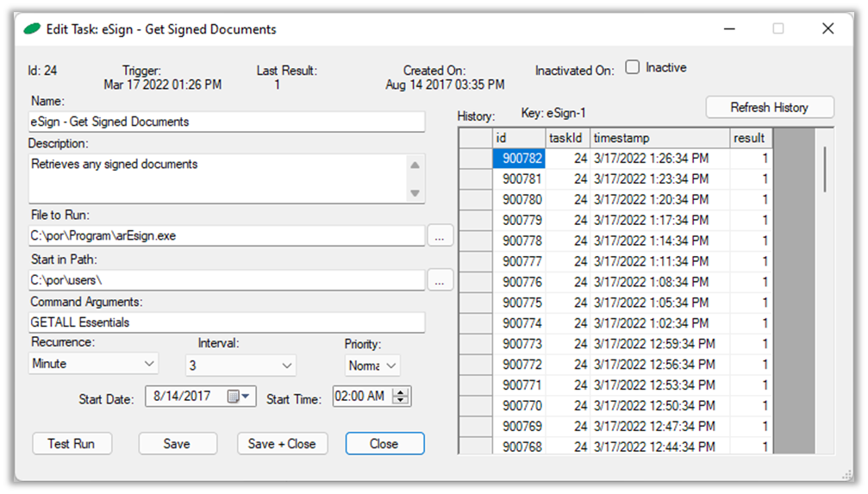Browse for Start in Path folder
Image resolution: width=868 pixels, height=494 pixels.
[440, 280]
